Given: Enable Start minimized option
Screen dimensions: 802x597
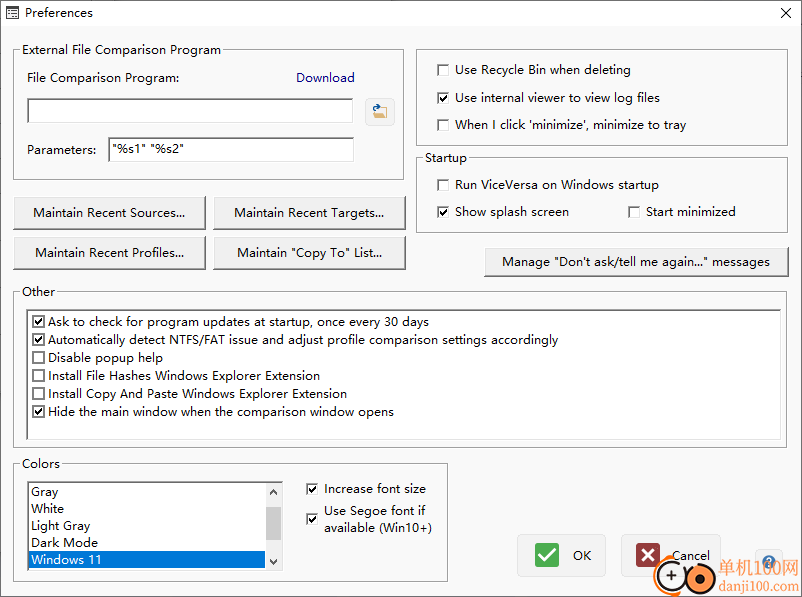Looking at the screenshot, I should coord(634,212).
